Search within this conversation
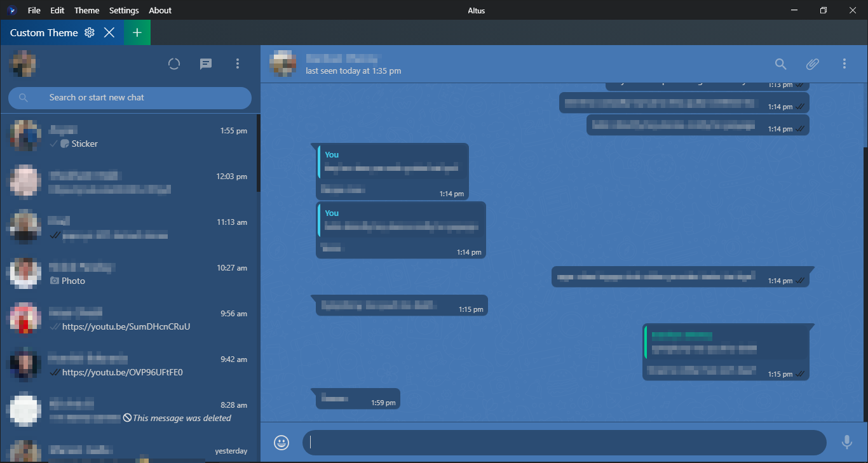Viewport: 868px width, 463px height. tap(781, 64)
